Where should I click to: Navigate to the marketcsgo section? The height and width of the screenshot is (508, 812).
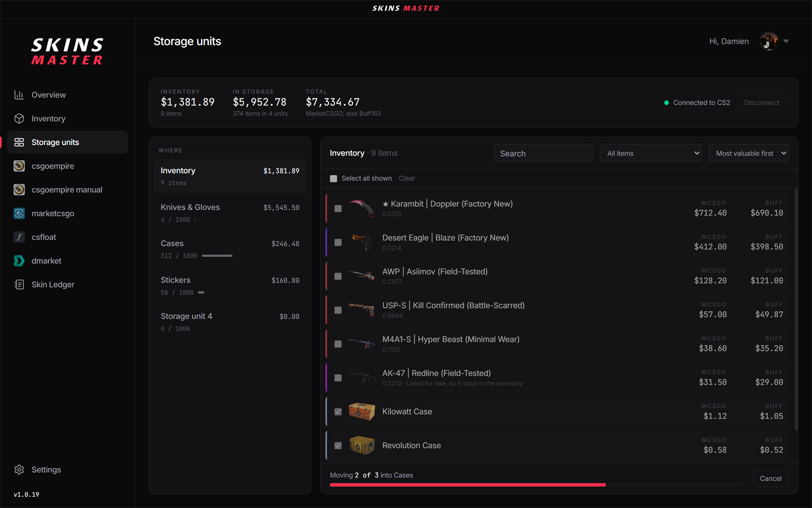click(67, 213)
